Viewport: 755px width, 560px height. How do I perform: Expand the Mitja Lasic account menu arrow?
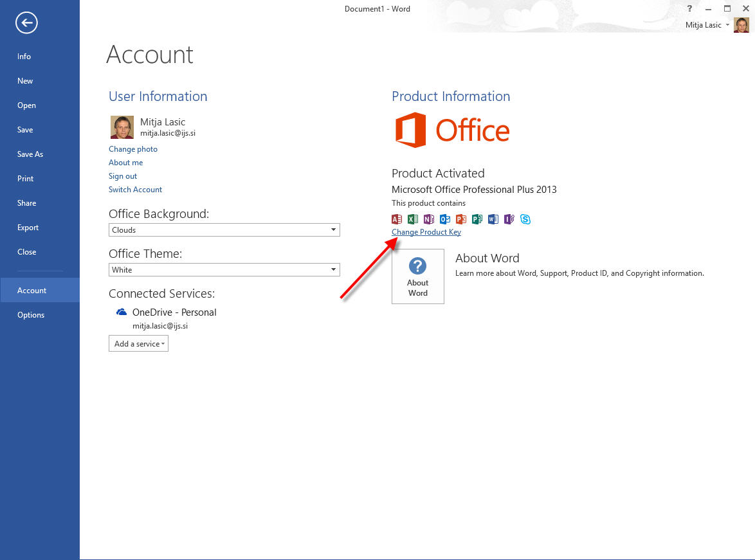pos(727,25)
